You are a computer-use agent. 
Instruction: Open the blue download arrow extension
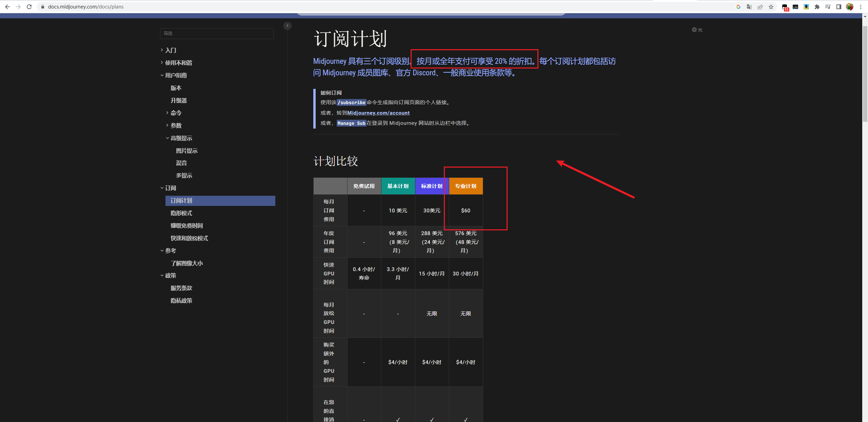pyautogui.click(x=806, y=7)
